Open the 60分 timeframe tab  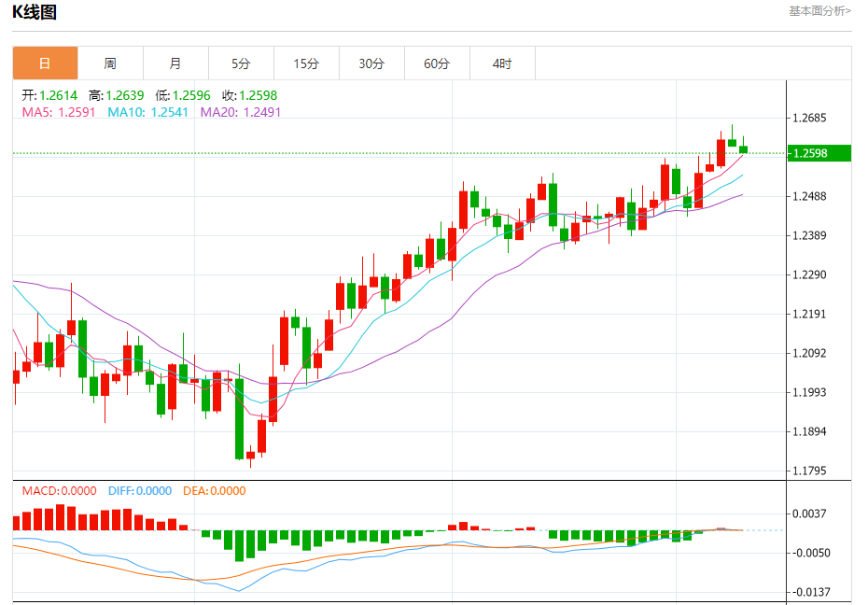438,63
